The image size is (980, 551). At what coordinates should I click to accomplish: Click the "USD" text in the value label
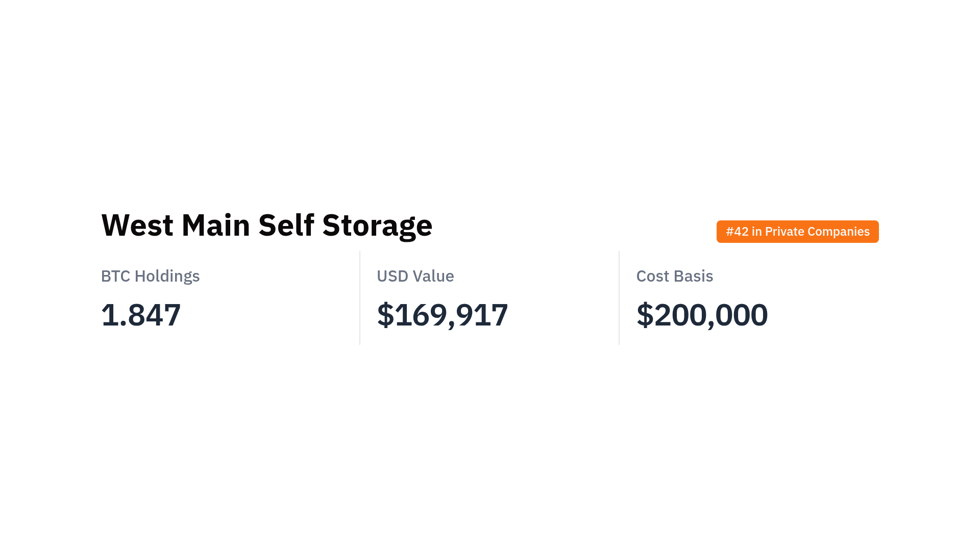coord(393,276)
